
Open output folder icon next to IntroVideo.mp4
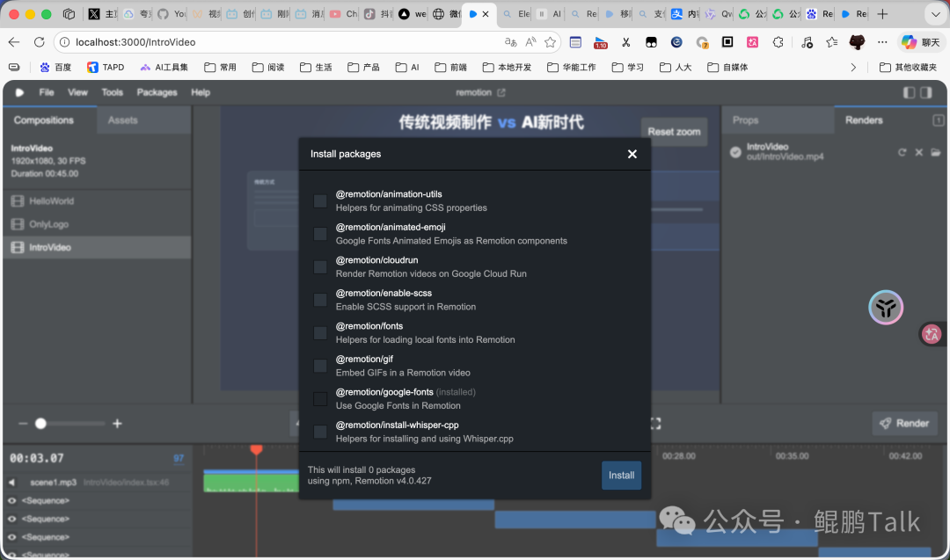tap(936, 152)
